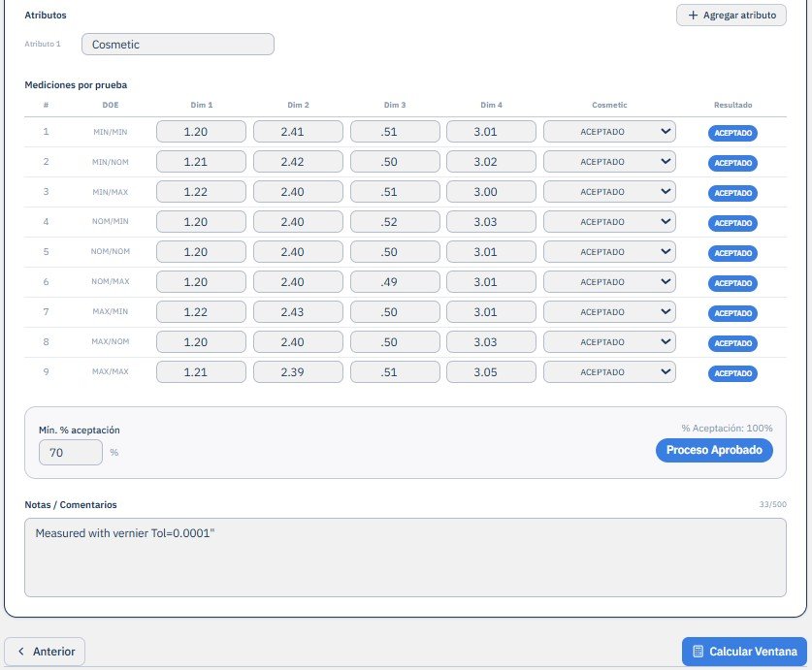Select the Atributo 1 Cosmetic name field
812x670 pixels.
coord(178,45)
